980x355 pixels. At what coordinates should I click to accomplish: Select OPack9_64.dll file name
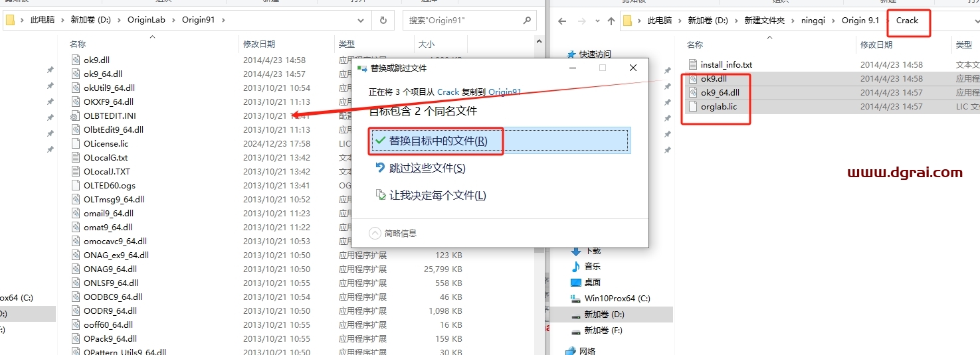click(110, 338)
